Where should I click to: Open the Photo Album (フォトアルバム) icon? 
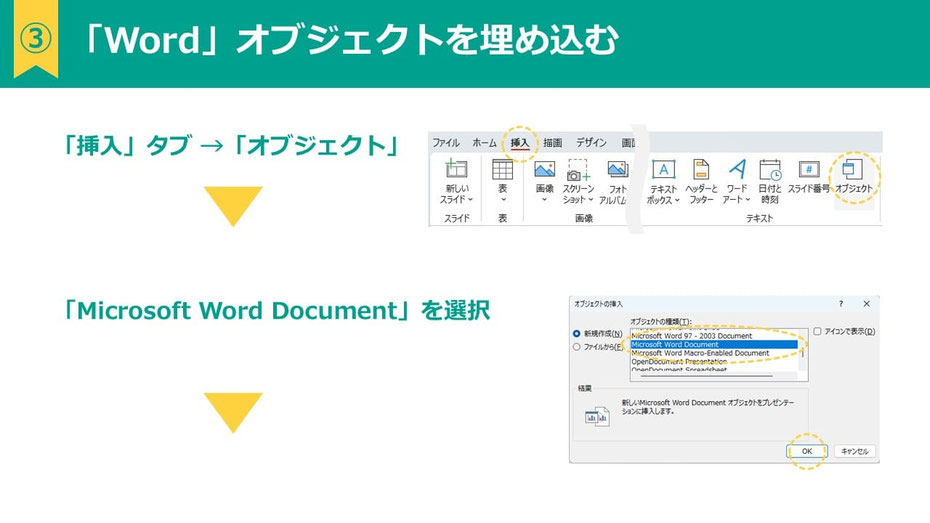point(617,170)
